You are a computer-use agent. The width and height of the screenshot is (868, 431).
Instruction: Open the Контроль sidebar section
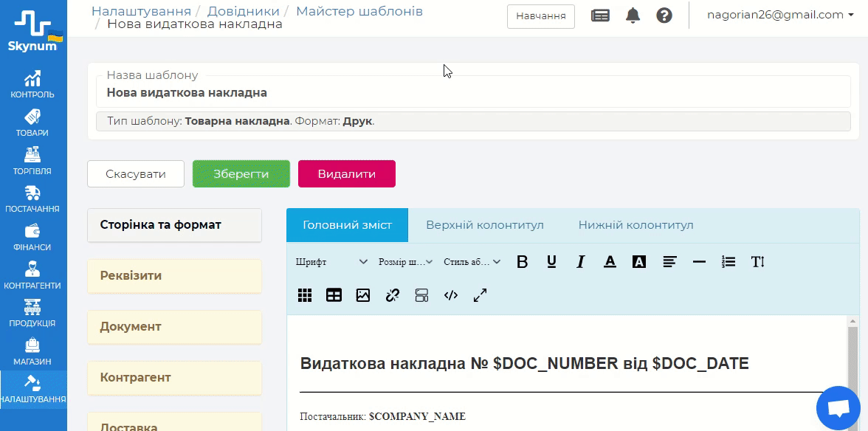(x=32, y=84)
